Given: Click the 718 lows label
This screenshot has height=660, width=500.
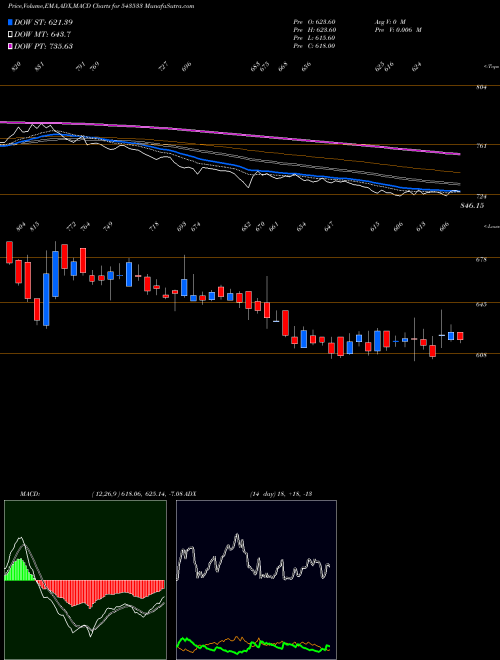Looking at the screenshot, I should tap(154, 227).
